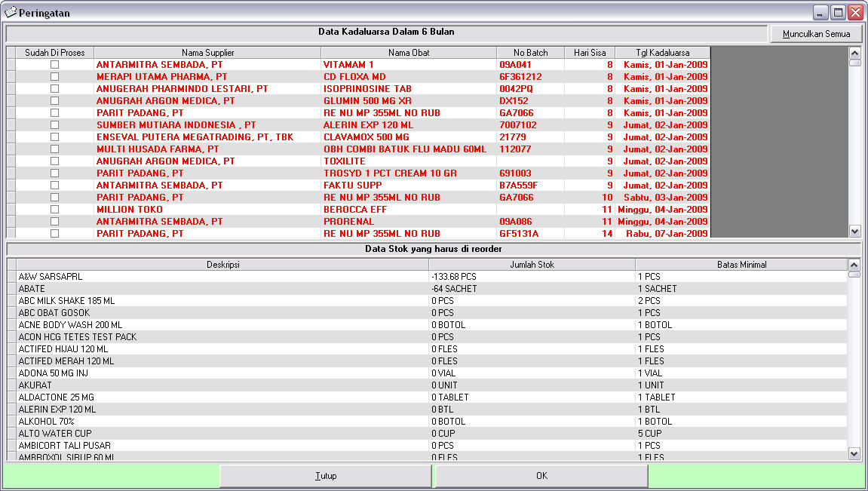Toggle checkbox for GLUMIN 500 MG XR
Screen dimensions: 868x491
(54, 101)
